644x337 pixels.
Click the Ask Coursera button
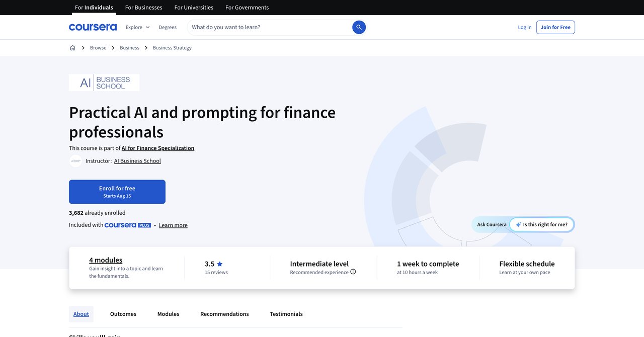pyautogui.click(x=492, y=224)
